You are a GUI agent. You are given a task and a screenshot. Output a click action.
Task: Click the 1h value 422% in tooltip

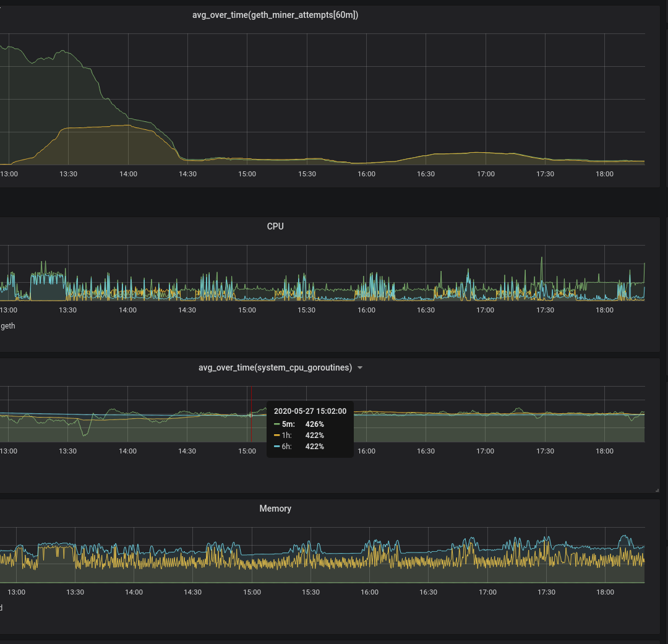point(314,435)
